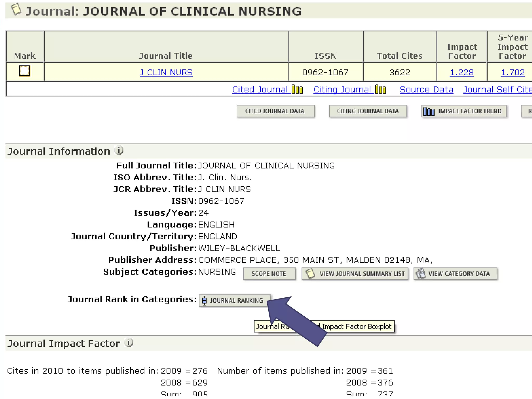Click the Journal Information info icon
The height and width of the screenshot is (399, 532).
[119, 150]
